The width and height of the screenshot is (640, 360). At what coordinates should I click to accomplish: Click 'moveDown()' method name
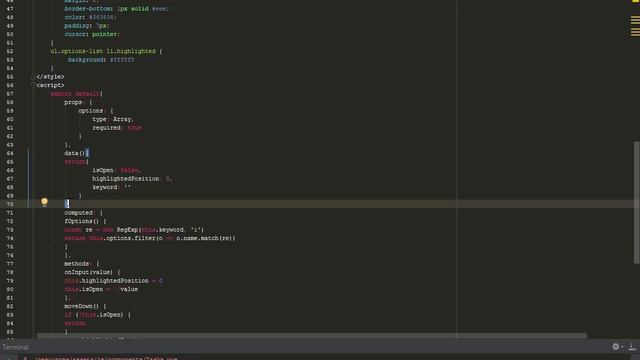point(82,306)
